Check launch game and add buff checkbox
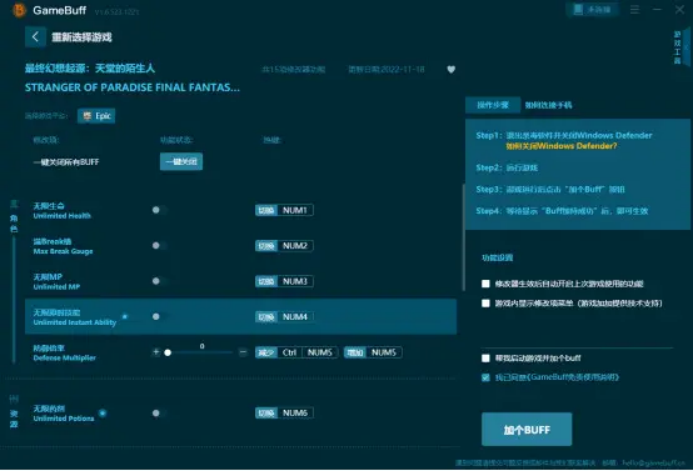Viewport: 693px width, 472px height. click(486, 358)
